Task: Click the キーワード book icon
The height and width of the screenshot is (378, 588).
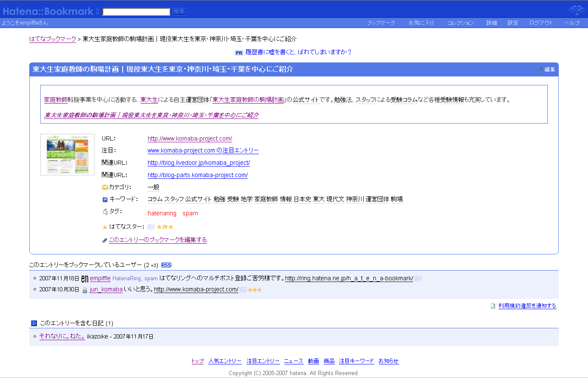Action: click(105, 199)
